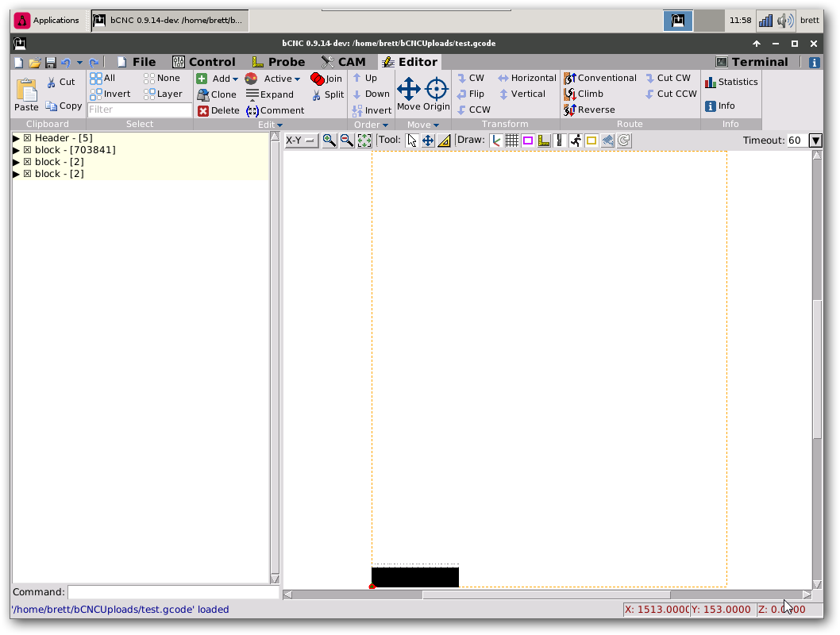Viewport: 840px width, 635px height.
Task: Fit the drawing to the canvas view
Action: pyautogui.click(x=364, y=140)
